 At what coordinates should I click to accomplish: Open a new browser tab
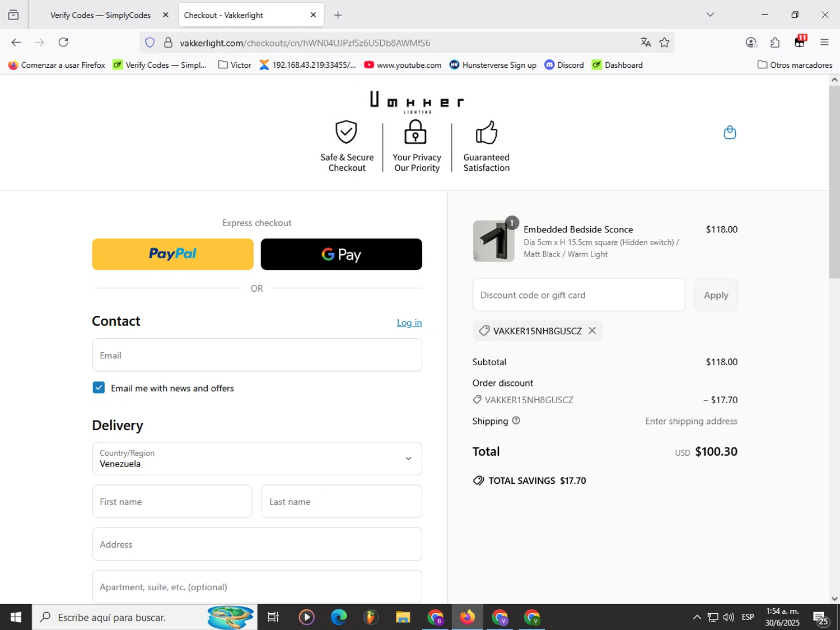click(338, 15)
